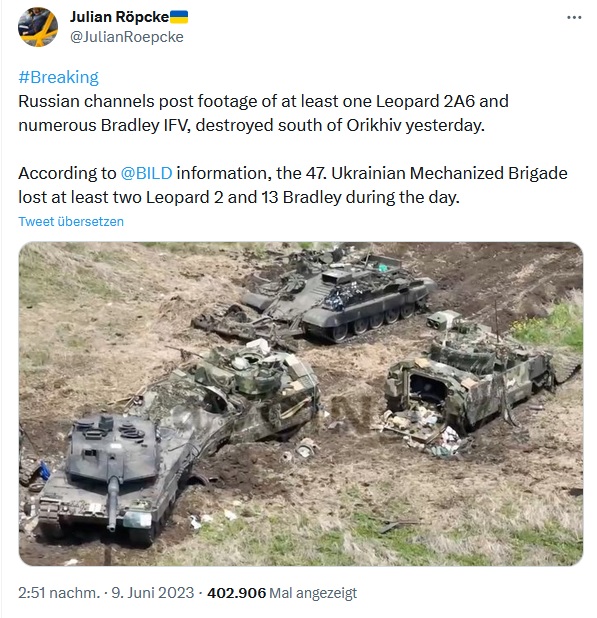Click the first paragraph mentioning Orikhiv
Screen dimensions: 597x618
pyautogui.click(x=263, y=114)
